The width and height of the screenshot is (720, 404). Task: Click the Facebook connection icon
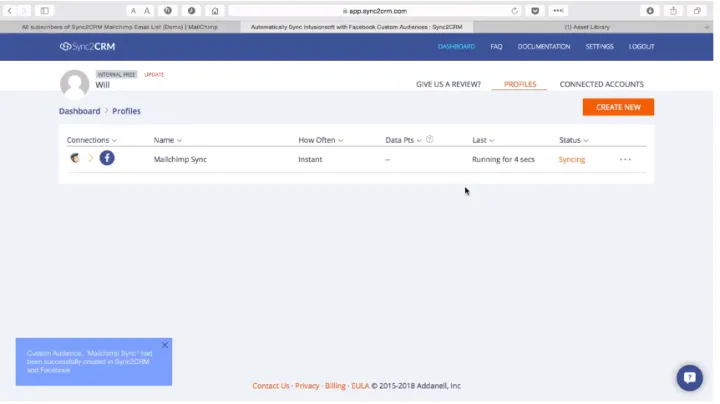(x=107, y=158)
